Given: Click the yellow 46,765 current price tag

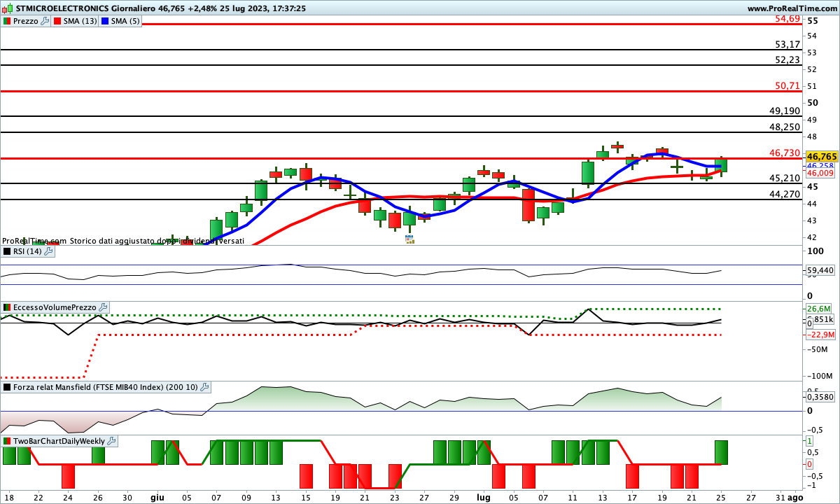Looking at the screenshot, I should 823,157.
